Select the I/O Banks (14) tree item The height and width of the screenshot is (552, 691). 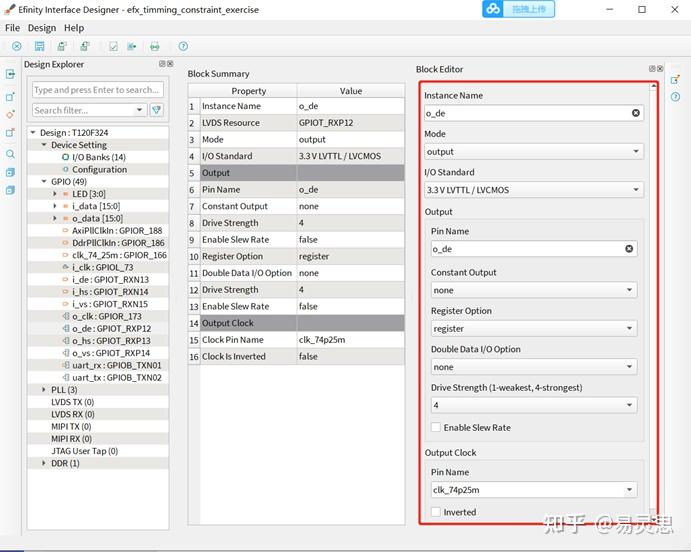98,157
